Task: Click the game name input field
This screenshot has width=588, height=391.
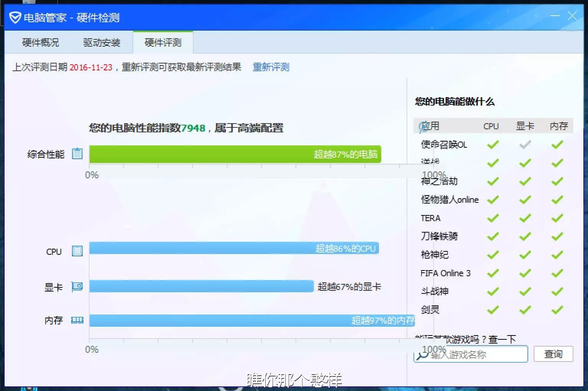Action: tap(471, 354)
